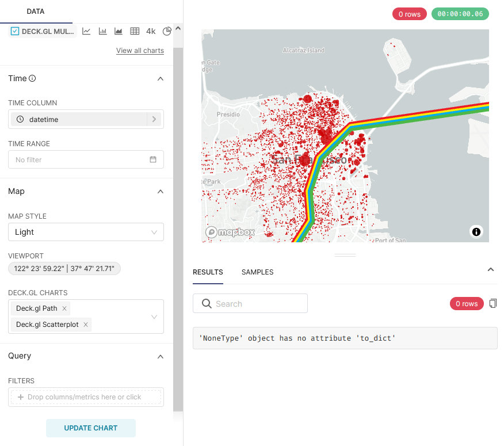504x446 pixels.
Task: Remove the Deck.gl Path layer tag
Action: click(64, 308)
